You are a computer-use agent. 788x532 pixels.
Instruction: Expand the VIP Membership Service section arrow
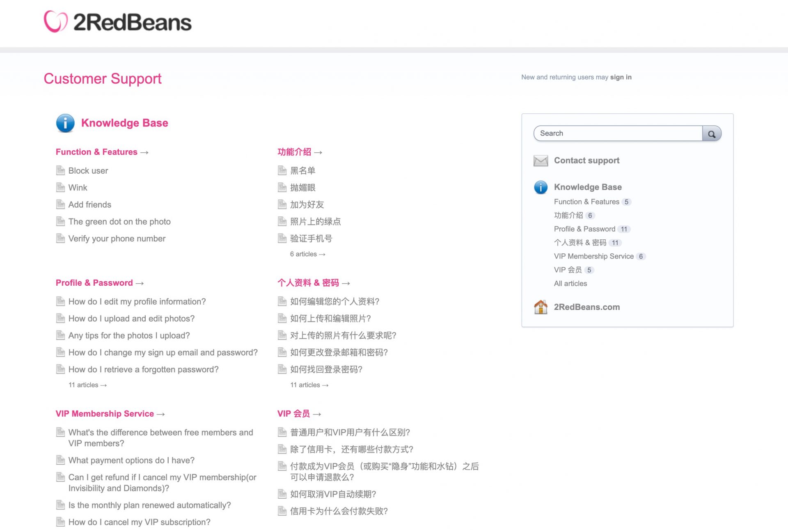click(160, 414)
